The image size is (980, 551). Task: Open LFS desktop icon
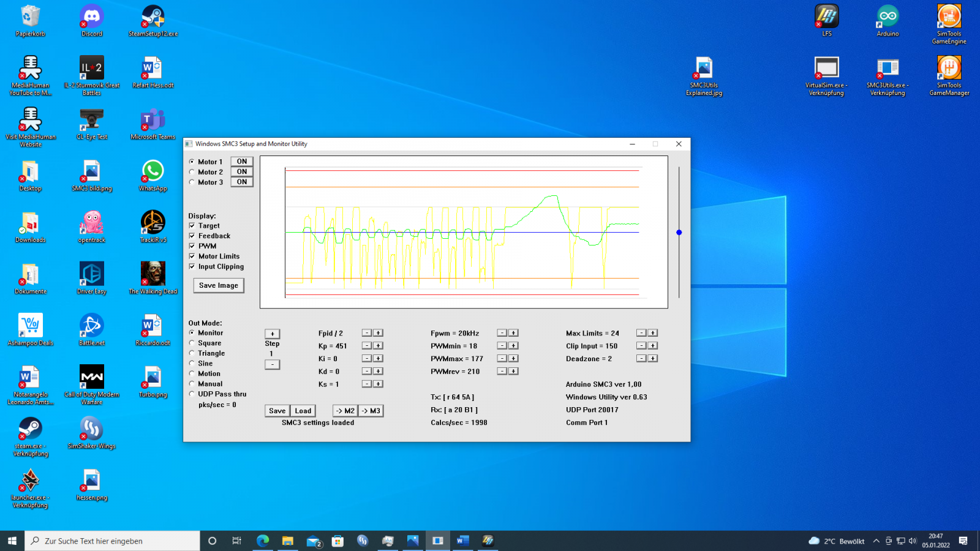point(827,21)
